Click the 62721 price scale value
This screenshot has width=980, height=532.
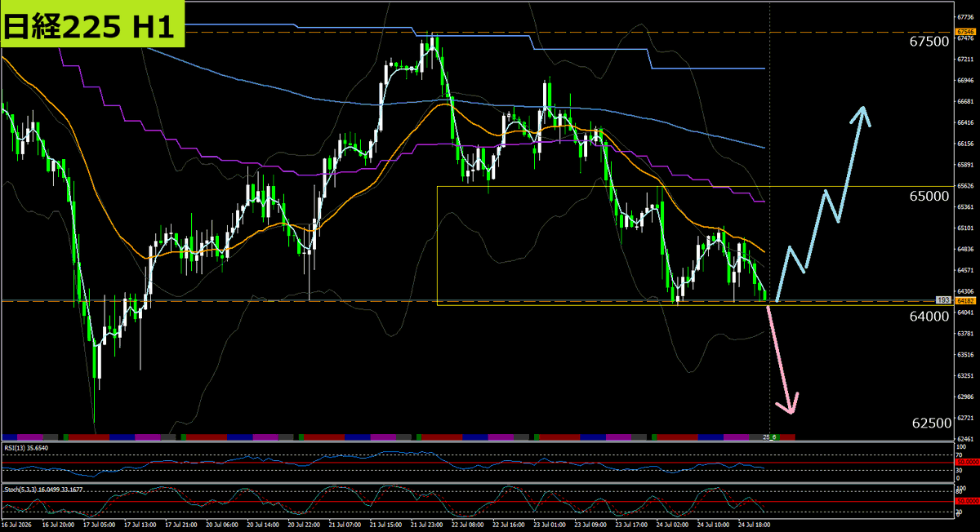[965, 418]
